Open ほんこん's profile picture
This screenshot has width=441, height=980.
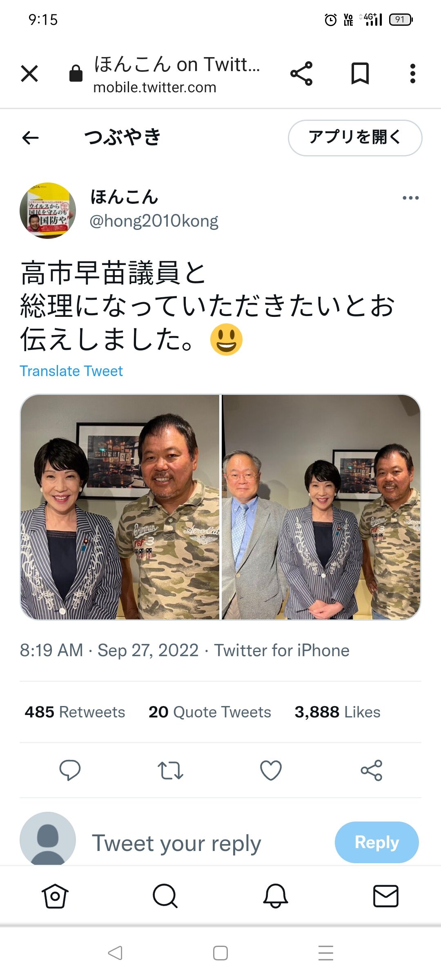(x=48, y=210)
